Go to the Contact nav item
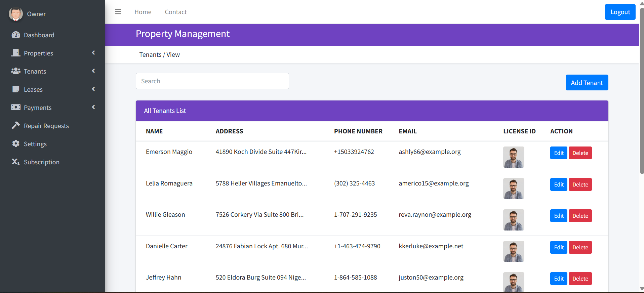The height and width of the screenshot is (293, 644). 175,12
